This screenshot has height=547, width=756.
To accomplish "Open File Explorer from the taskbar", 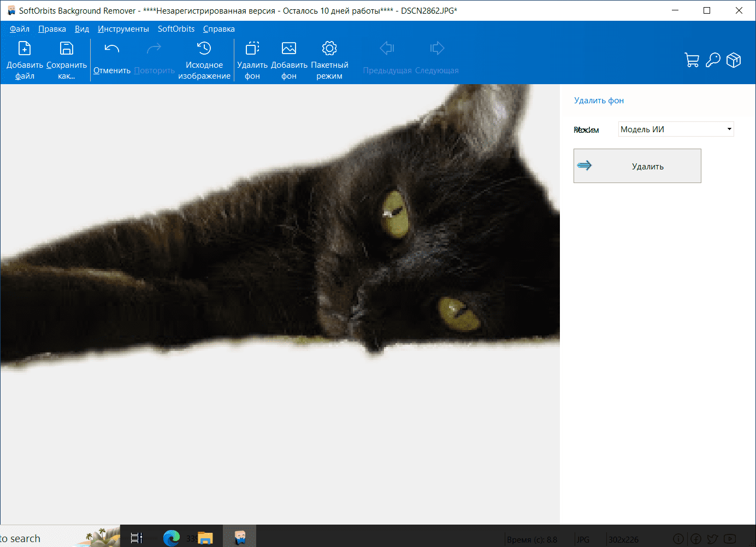I will [205, 538].
